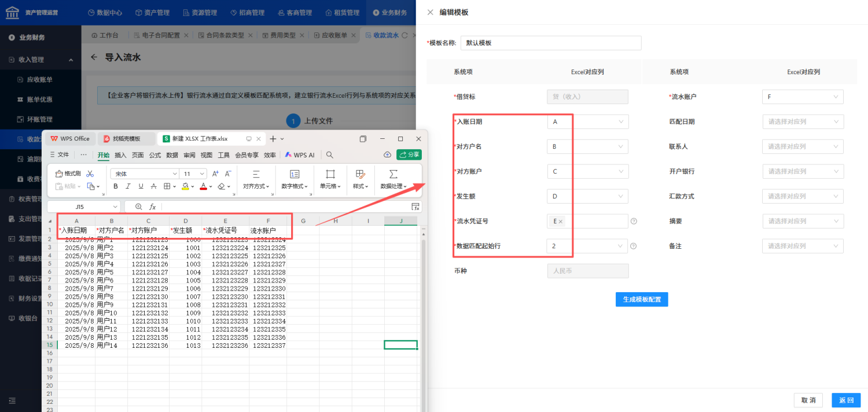
Task: Click the Format Painter (格式刷) tool in WPS
Action: [x=68, y=174]
